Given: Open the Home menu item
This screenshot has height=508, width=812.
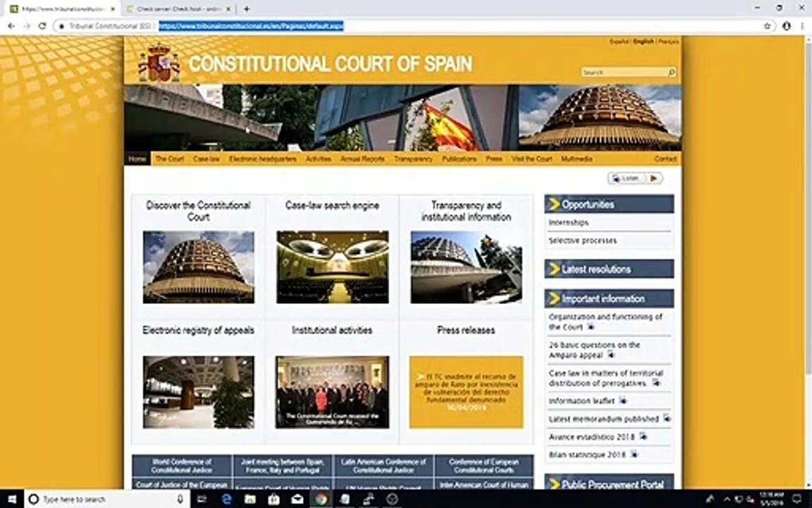Looking at the screenshot, I should (x=137, y=159).
